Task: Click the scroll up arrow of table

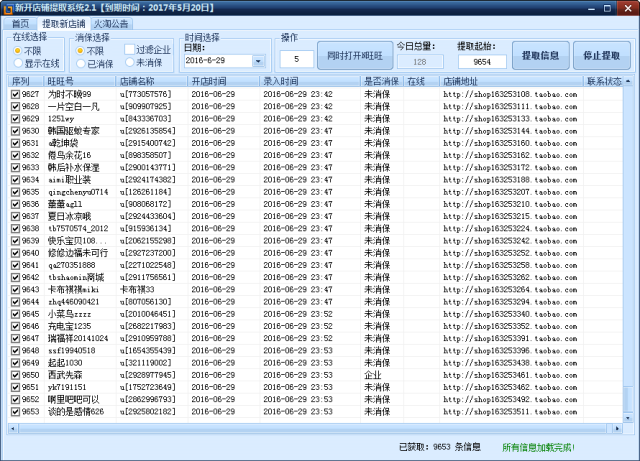Action: (628, 81)
